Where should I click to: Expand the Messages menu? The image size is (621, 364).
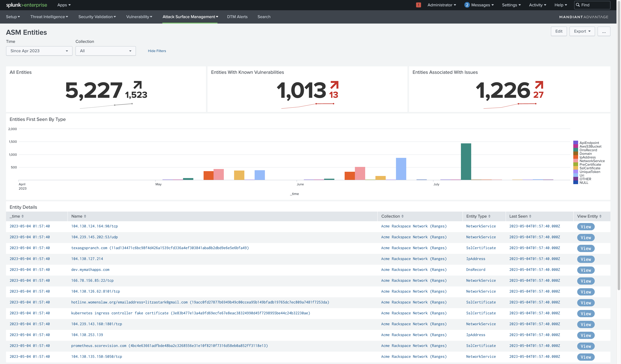point(482,5)
